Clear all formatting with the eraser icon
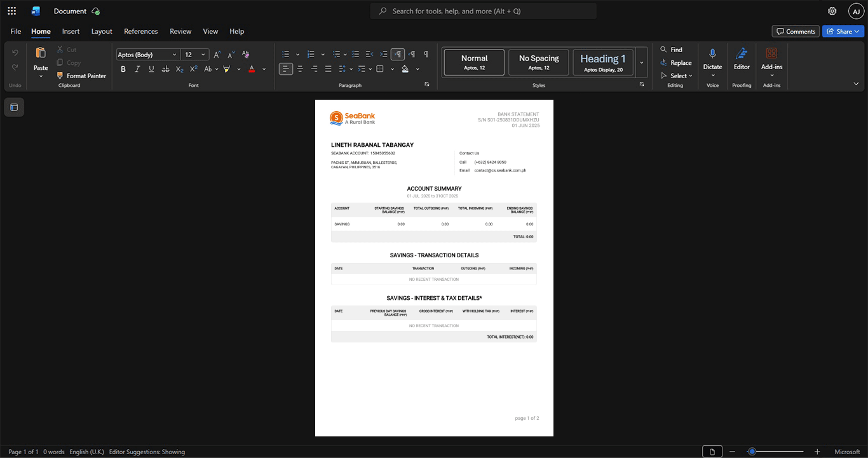868x458 pixels. tap(246, 55)
